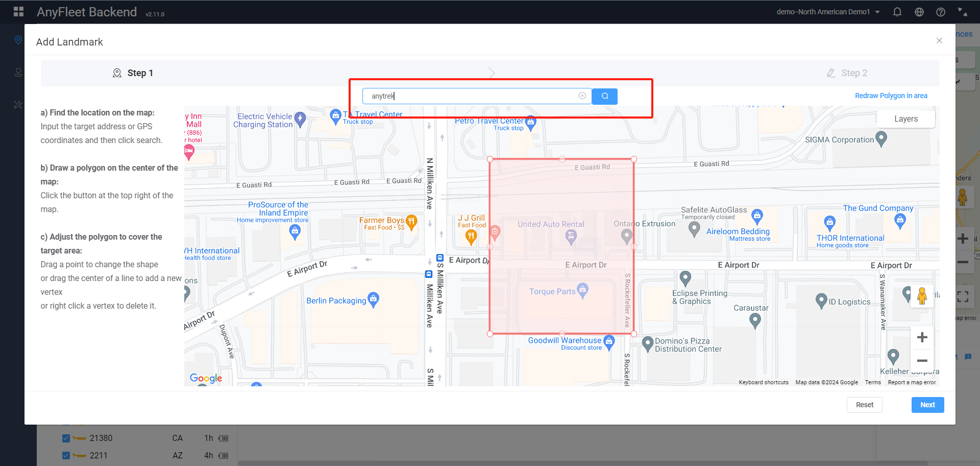Click the J J Grill restaurant marker

pyautogui.click(x=471, y=237)
